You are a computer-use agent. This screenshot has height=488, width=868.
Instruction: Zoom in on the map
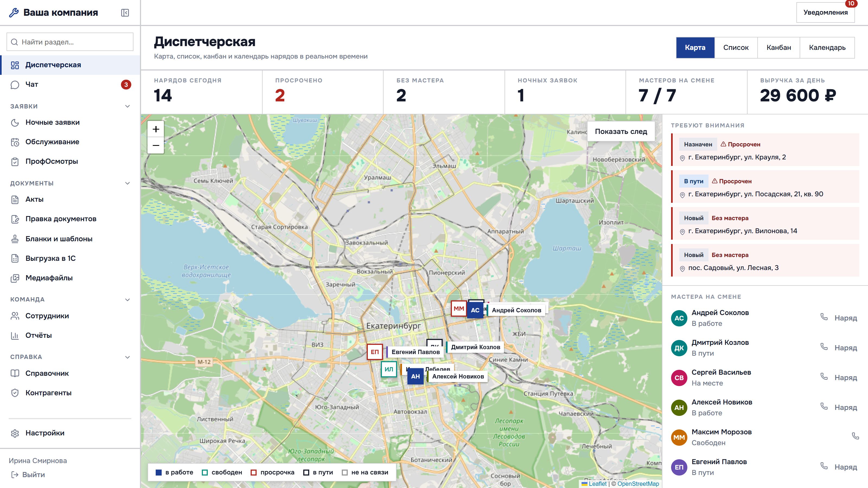(156, 129)
